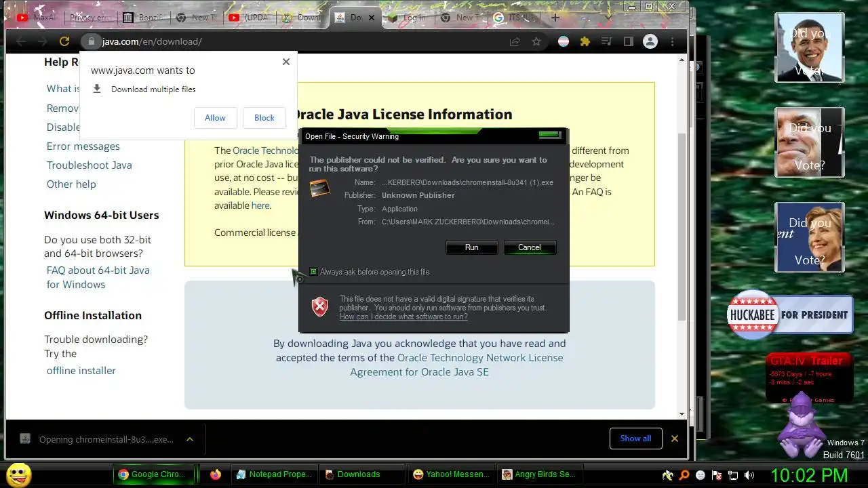Close the active Java download tab

click(372, 18)
